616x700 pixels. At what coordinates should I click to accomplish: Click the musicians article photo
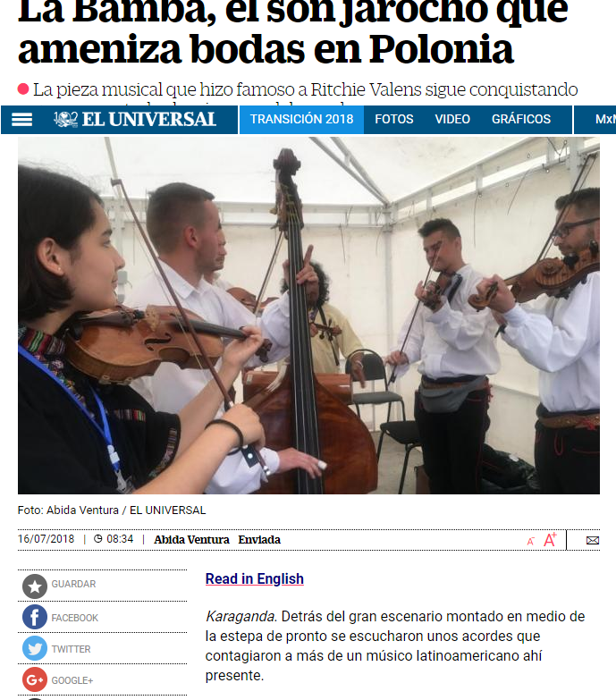tap(308, 316)
